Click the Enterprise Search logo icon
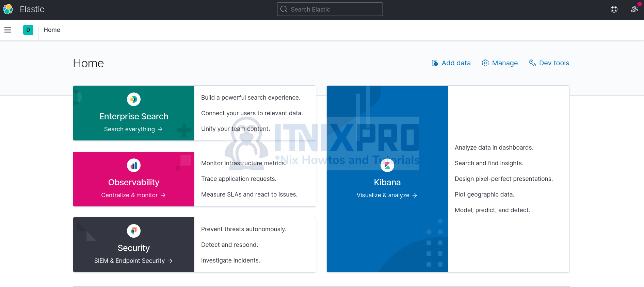The height and width of the screenshot is (287, 644). pos(134,99)
